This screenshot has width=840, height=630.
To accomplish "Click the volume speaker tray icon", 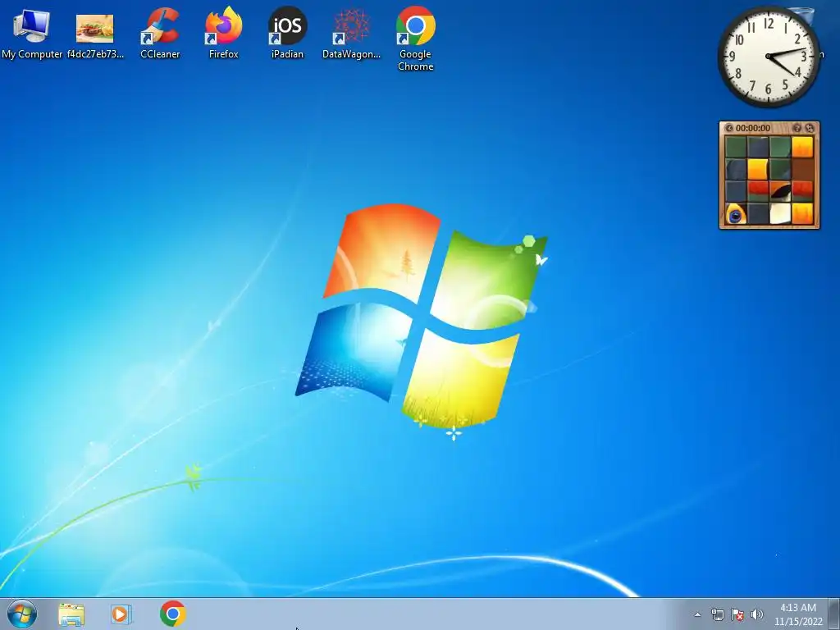I will (x=757, y=614).
